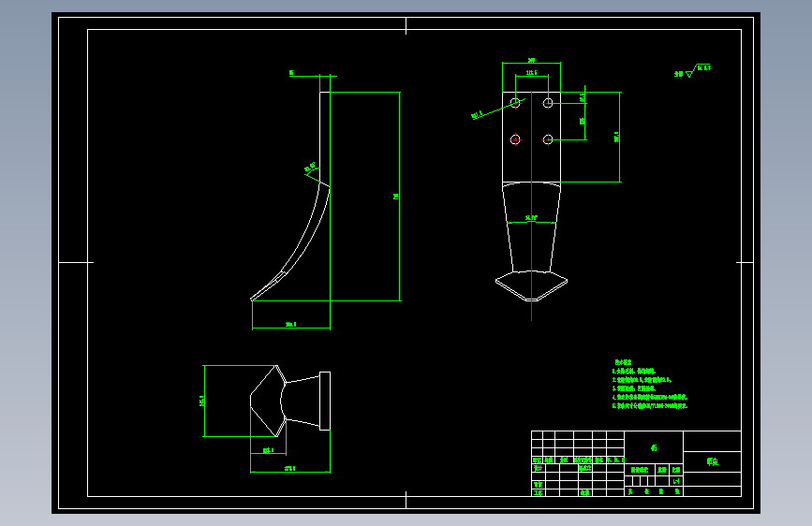Pick the angle dimension on the side view bend
This screenshot has height=526, width=812.
pyautogui.click(x=310, y=167)
